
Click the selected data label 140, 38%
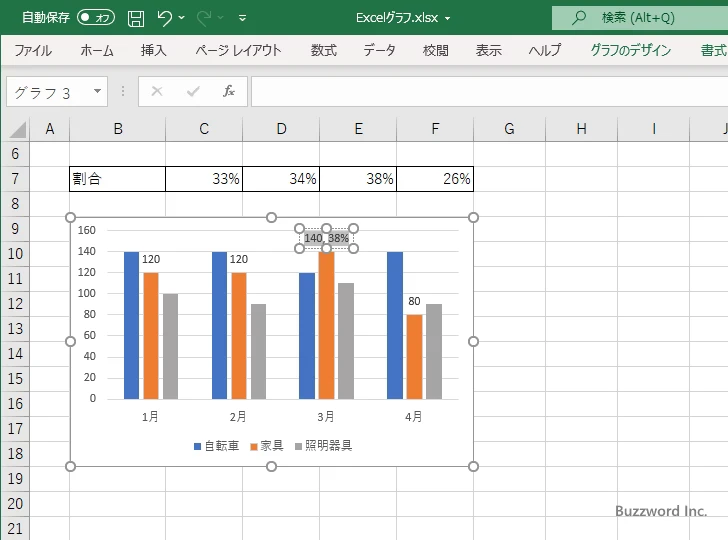(x=326, y=238)
